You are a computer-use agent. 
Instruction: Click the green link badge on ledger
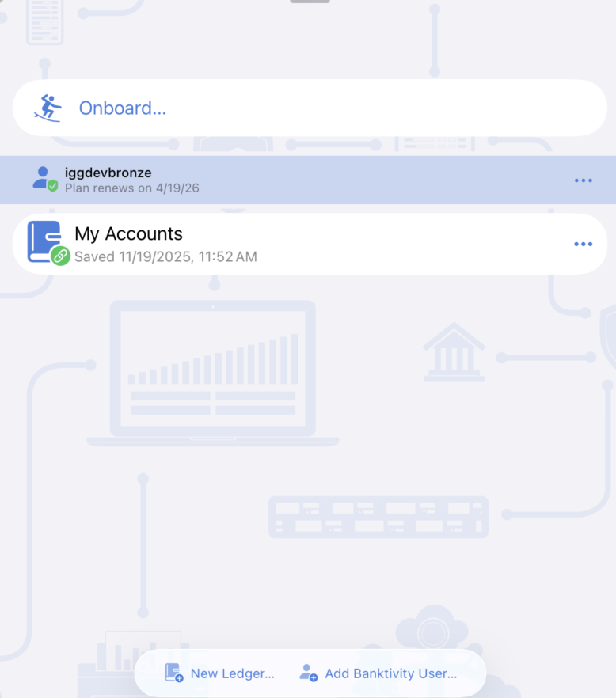61,256
